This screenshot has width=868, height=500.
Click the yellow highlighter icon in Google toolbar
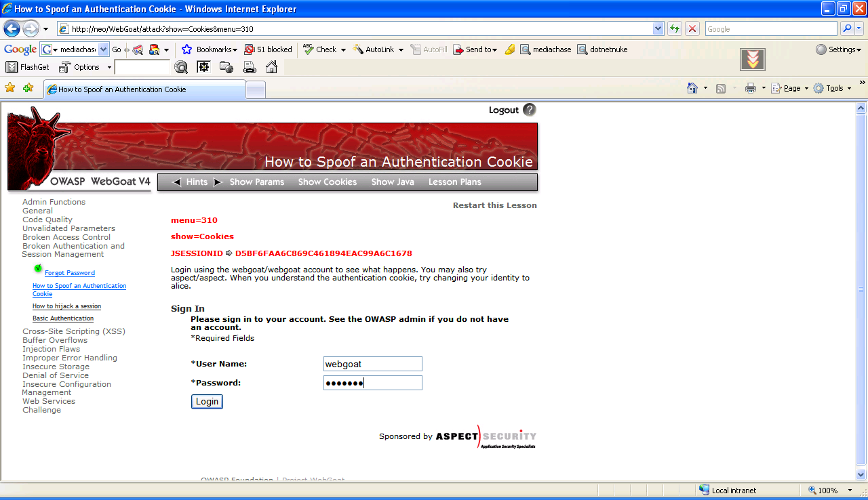tap(510, 49)
